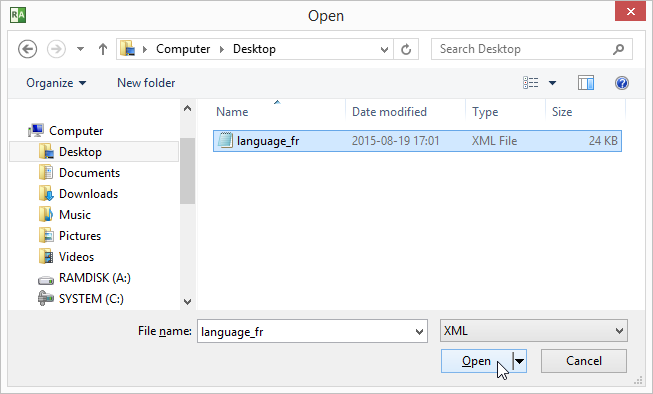Open the Organize menu
Viewport: 653px width, 394px height.
56,83
